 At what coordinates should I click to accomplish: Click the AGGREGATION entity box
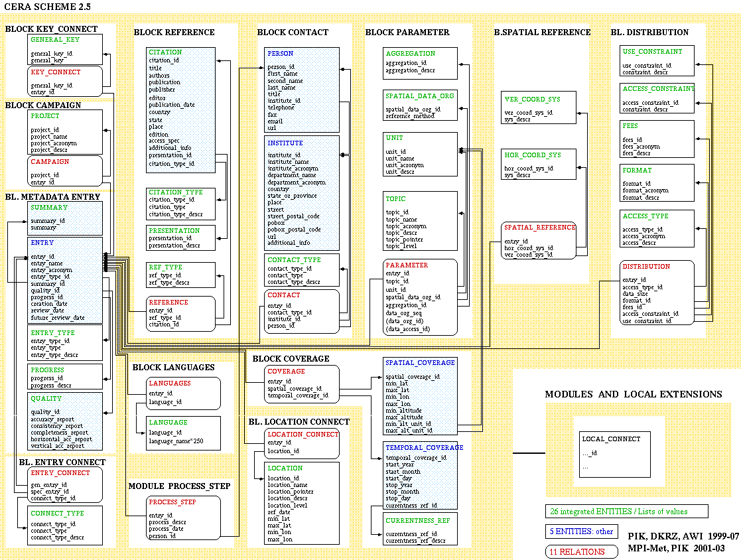(420, 62)
